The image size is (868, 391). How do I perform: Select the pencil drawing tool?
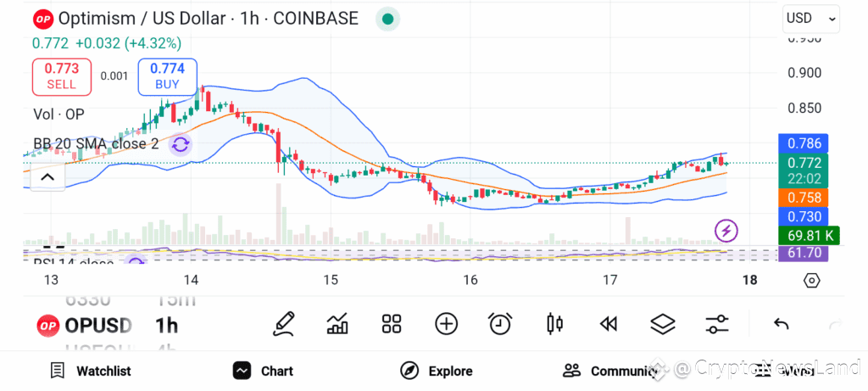point(283,324)
